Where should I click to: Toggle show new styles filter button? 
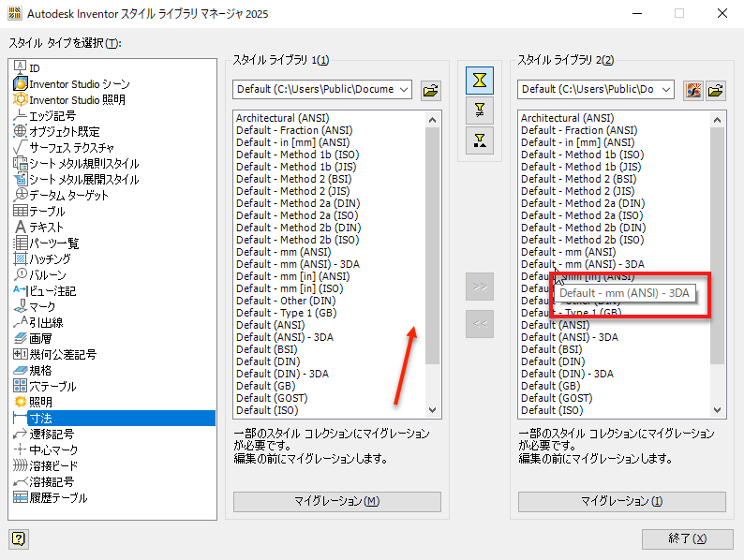(480, 140)
